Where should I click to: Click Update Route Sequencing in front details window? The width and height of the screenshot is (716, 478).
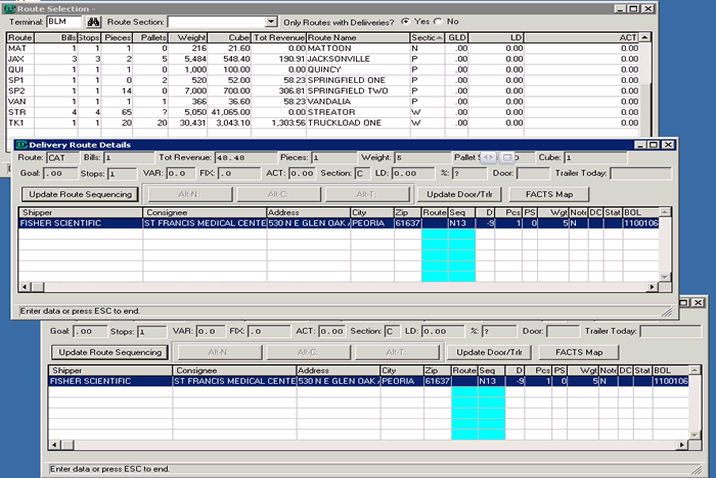point(80,194)
